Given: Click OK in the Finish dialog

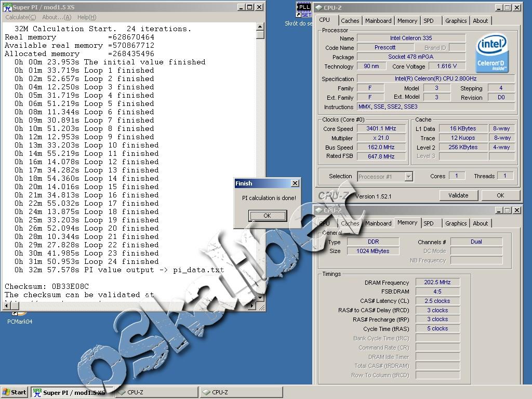Looking at the screenshot, I should coord(268,216).
